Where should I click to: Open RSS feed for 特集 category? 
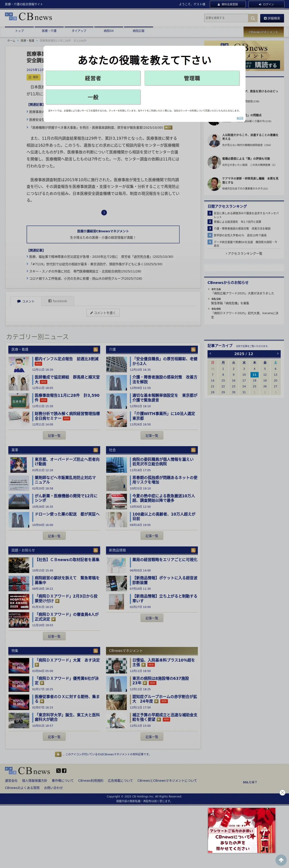[96, 651]
